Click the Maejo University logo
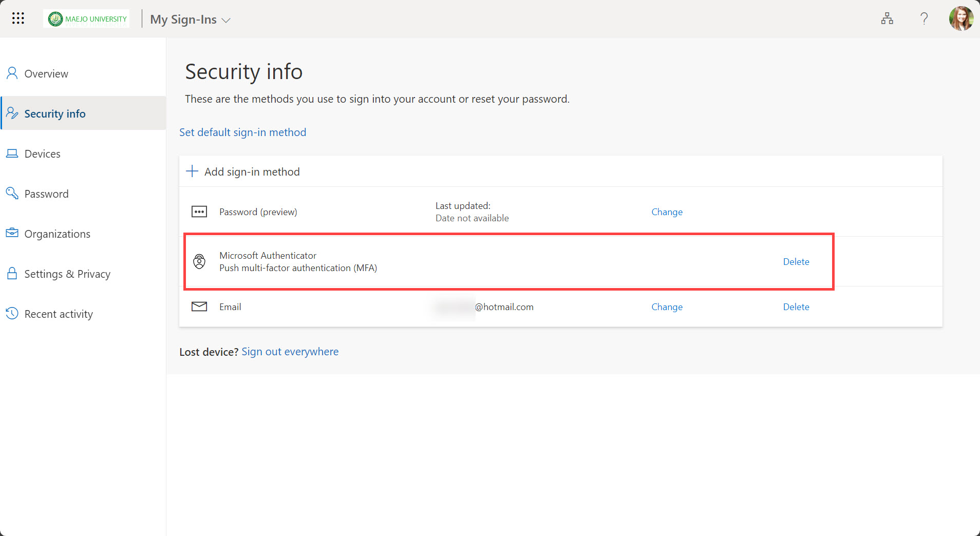The height and width of the screenshot is (536, 980). tap(87, 19)
